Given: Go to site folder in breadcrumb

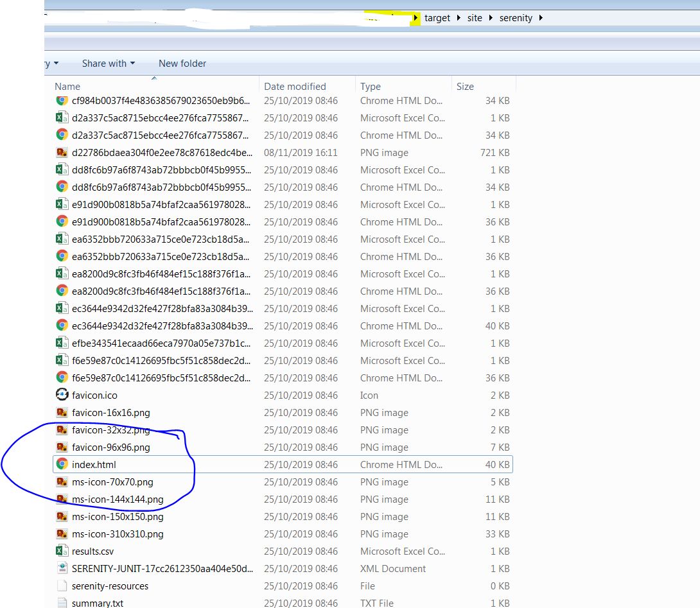Looking at the screenshot, I should (x=475, y=18).
